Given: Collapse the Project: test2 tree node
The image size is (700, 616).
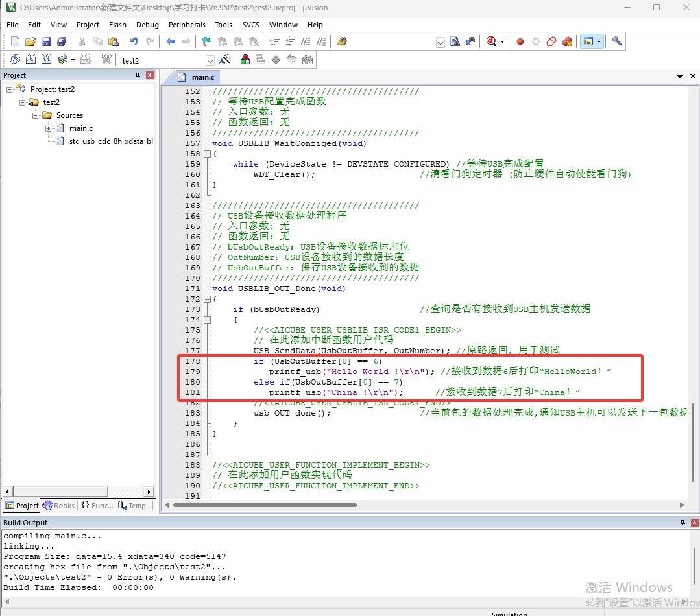Looking at the screenshot, I should 9,89.
